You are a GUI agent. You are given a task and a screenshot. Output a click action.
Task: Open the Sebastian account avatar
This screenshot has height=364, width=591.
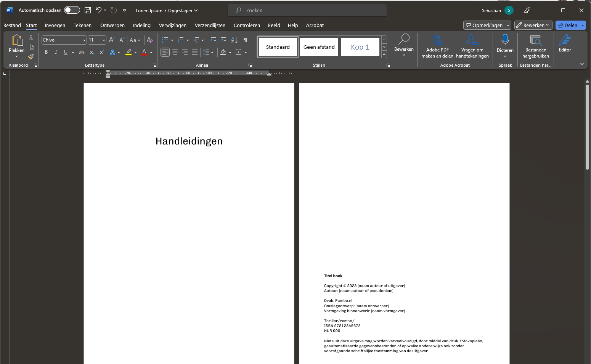point(509,10)
